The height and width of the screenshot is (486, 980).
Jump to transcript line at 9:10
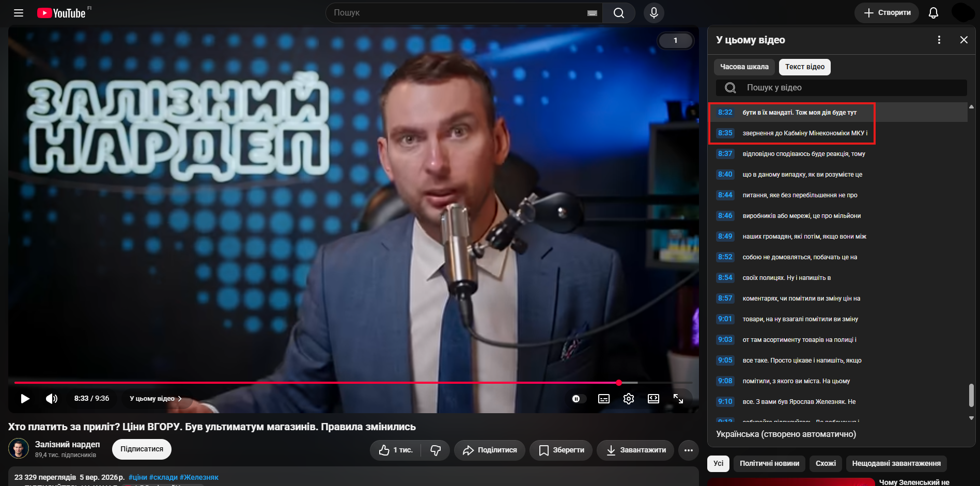coord(839,401)
